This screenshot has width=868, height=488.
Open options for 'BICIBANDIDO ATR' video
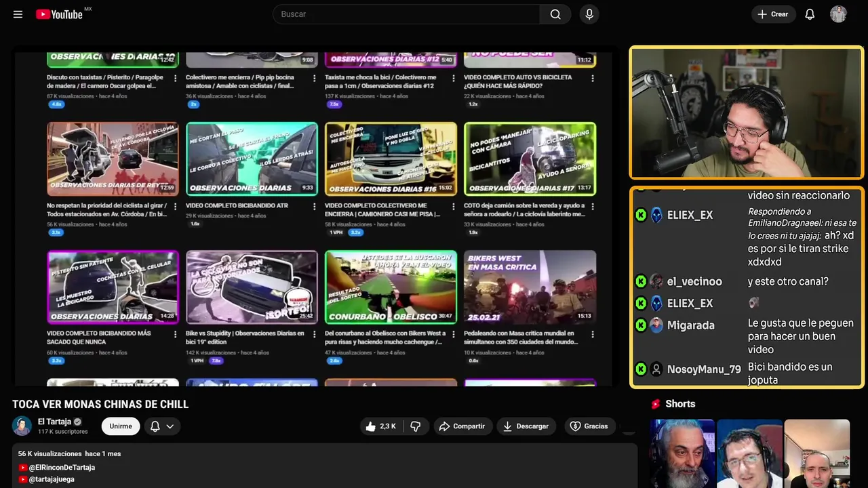coord(314,207)
